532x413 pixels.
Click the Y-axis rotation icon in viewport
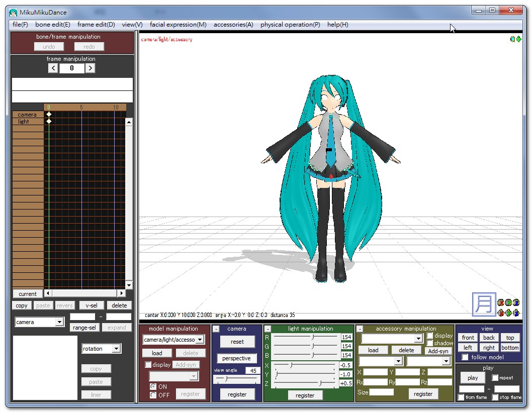(x=508, y=302)
